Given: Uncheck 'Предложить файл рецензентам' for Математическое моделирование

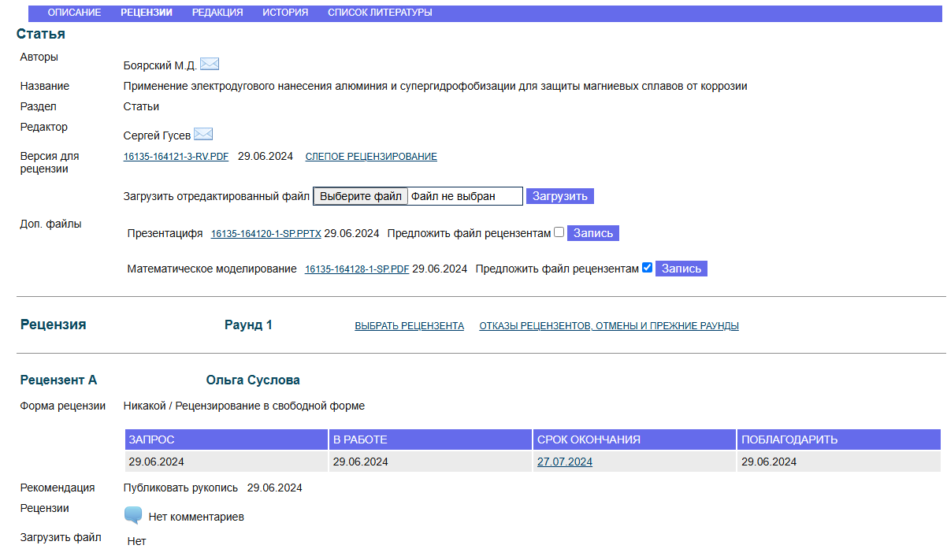Looking at the screenshot, I should tap(647, 268).
